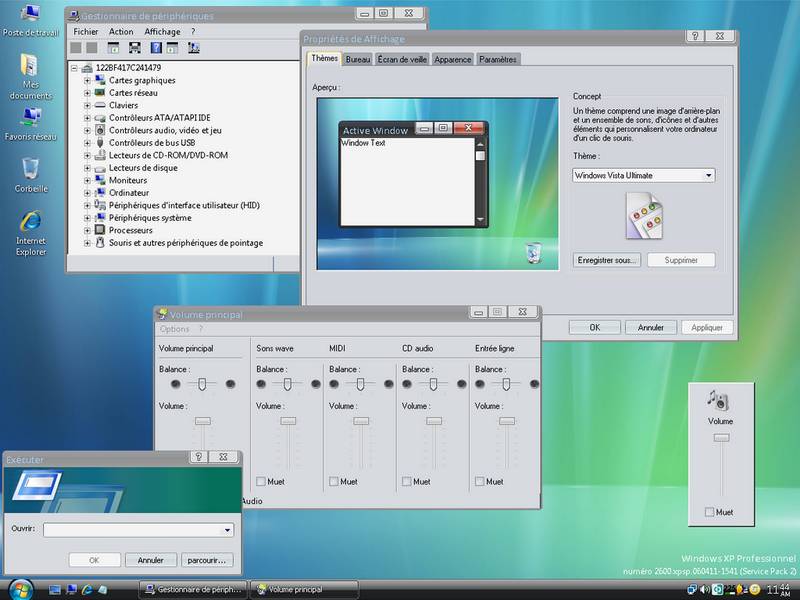The image size is (800, 600).
Task: Click OK in Propriétés de Affichage
Action: [x=595, y=328]
